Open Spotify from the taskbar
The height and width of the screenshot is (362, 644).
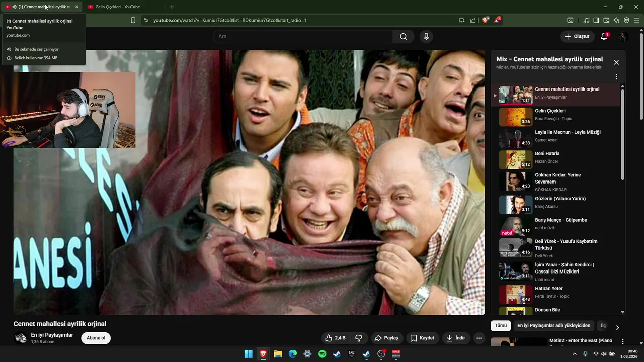[322, 354]
